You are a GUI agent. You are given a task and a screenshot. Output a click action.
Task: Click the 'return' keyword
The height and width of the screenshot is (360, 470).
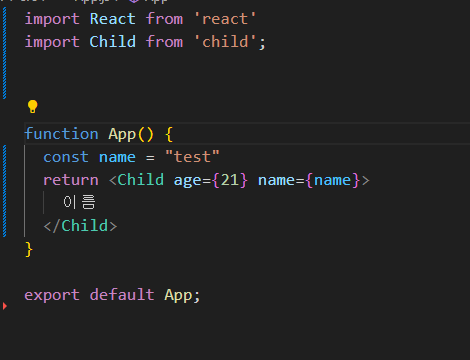(71, 180)
